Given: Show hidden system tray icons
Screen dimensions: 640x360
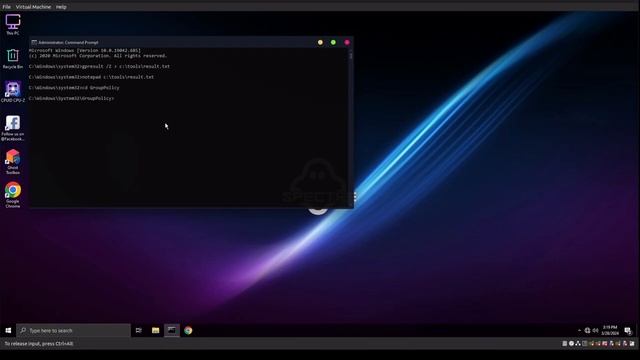Looking at the screenshot, I should coord(579,330).
